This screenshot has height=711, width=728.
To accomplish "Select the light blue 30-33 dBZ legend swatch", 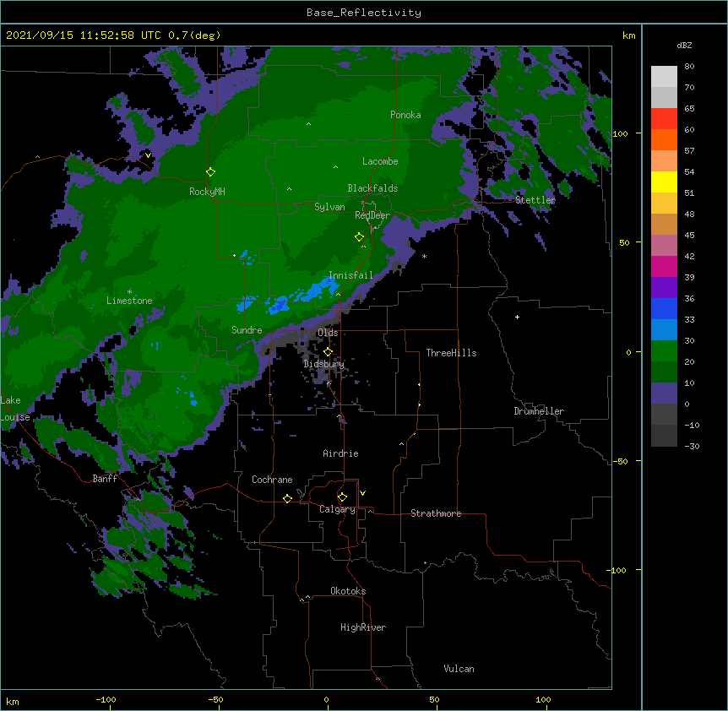I will [664, 330].
